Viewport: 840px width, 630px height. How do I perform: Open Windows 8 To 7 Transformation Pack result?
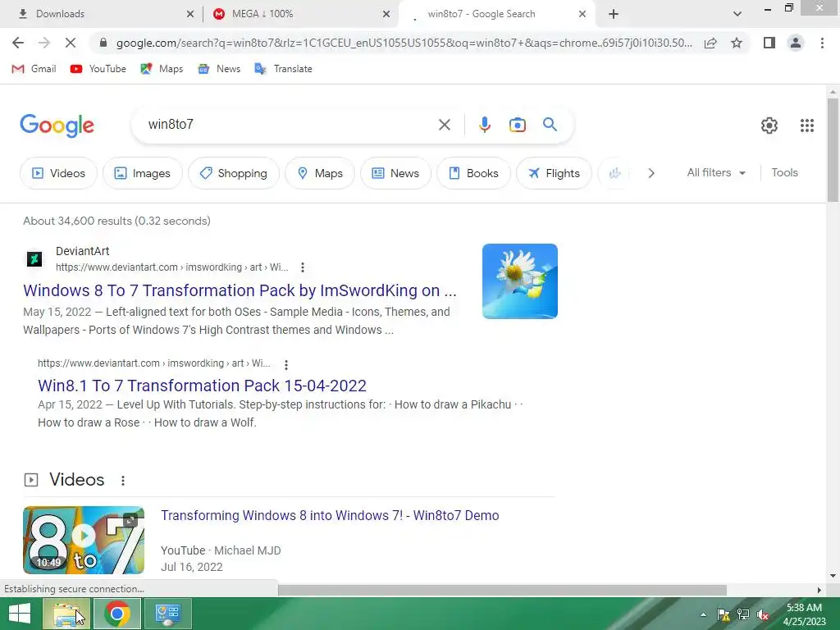coord(240,290)
